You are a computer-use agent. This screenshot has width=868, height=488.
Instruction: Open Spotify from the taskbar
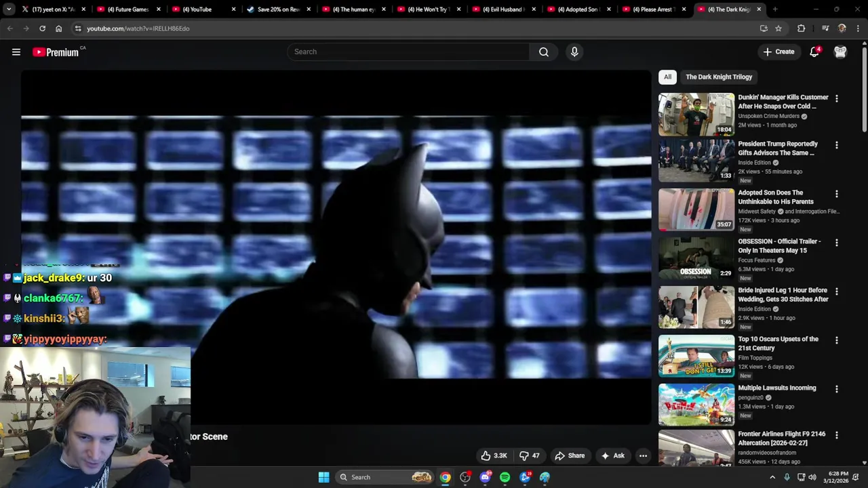coord(505,477)
